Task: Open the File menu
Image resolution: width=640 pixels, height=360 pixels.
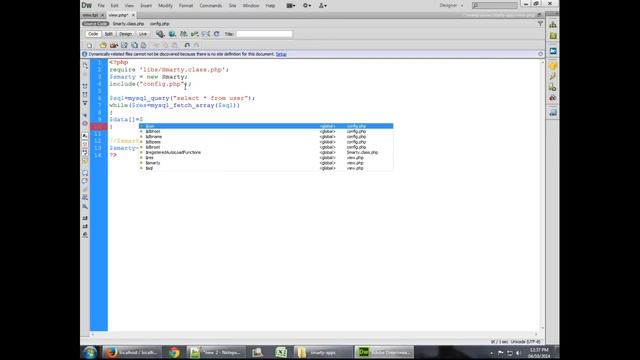Action: pyautogui.click(x=101, y=6)
